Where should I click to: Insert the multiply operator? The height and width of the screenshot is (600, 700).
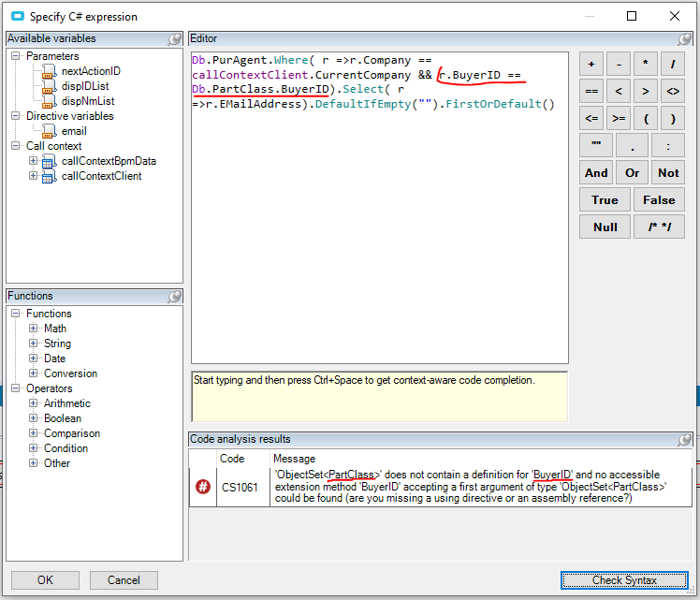646,64
